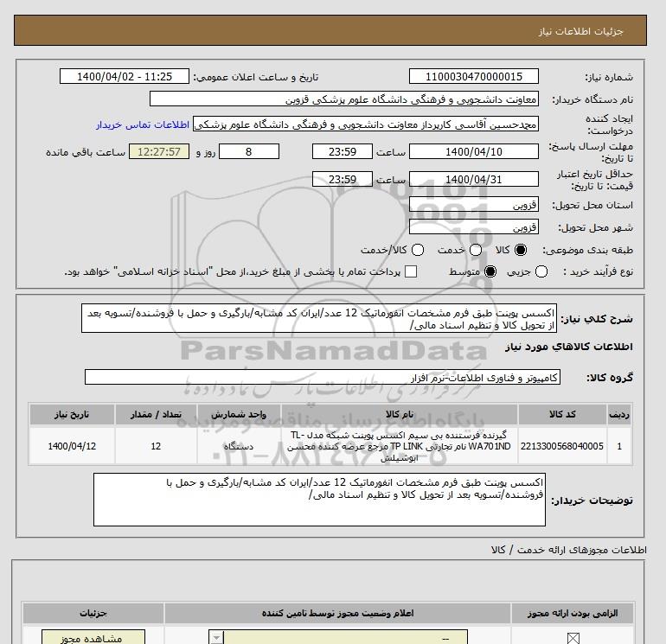Viewport: 666px width, 644px height.
Task: Click the license status combo box field
Action: pos(338,638)
